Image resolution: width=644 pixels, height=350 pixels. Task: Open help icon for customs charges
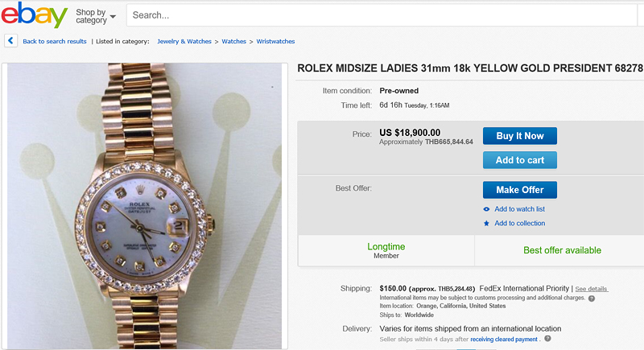592,298
